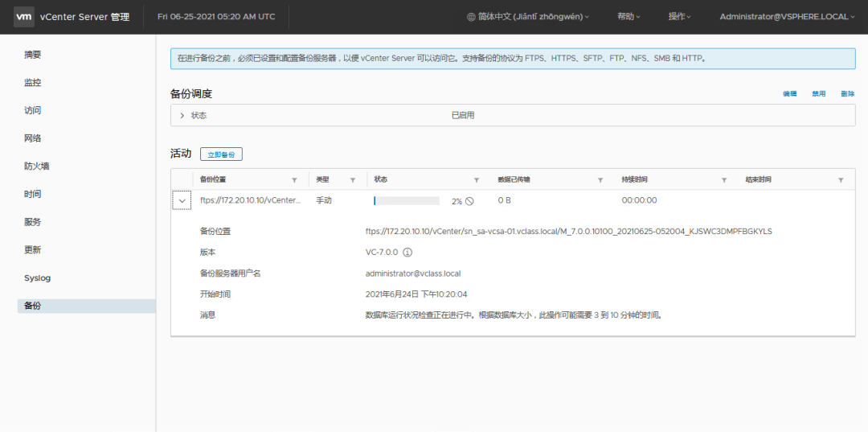Viewport: 868px width, 432px height.
Task: Go to 摘要 in the sidebar
Action: click(x=33, y=55)
